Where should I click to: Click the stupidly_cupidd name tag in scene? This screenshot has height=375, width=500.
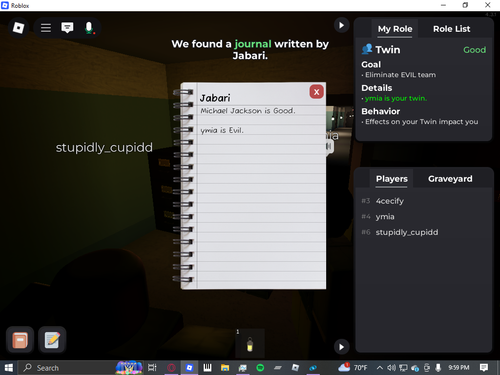104,147
